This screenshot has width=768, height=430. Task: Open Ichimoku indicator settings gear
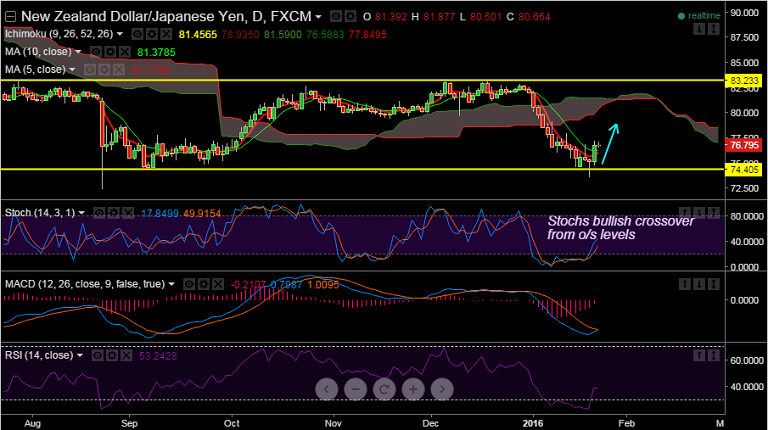tap(152, 34)
